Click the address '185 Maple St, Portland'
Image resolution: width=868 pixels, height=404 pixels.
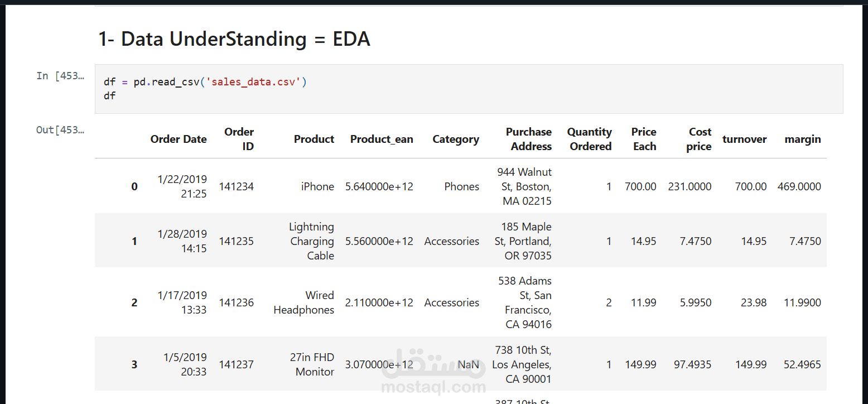[523, 241]
